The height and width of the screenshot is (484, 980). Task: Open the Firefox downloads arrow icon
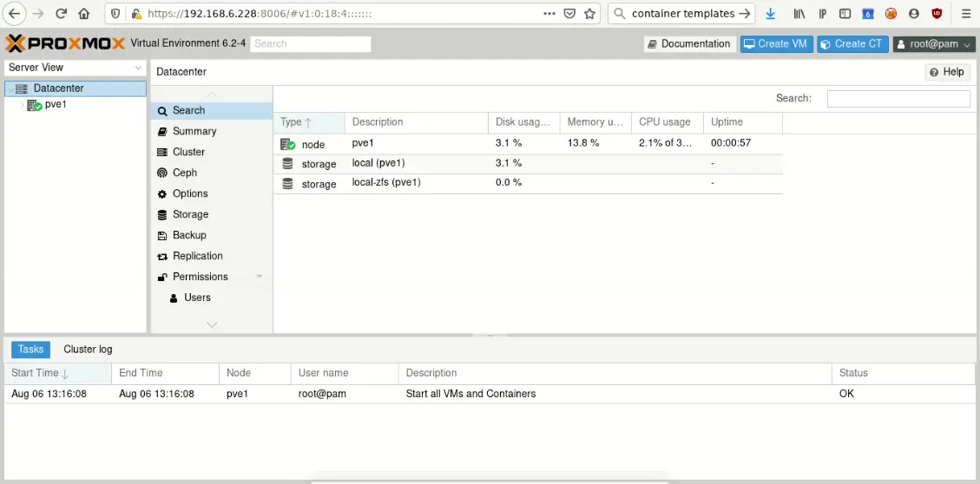point(771,14)
